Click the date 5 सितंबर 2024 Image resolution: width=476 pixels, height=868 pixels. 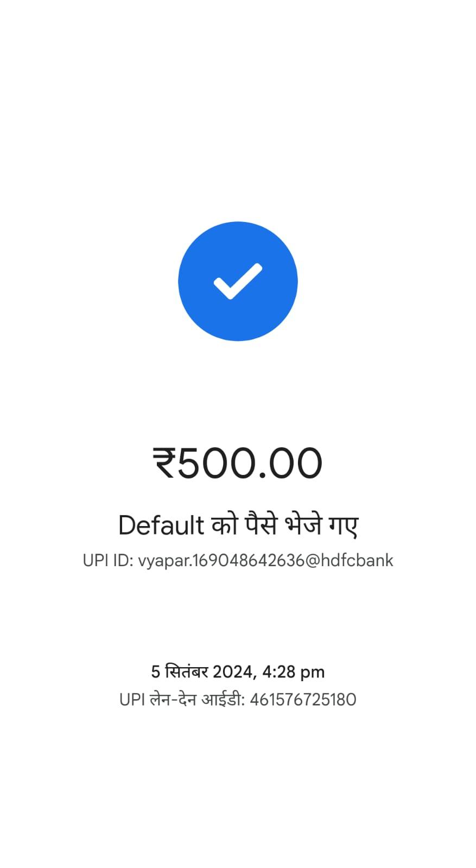tap(201, 671)
